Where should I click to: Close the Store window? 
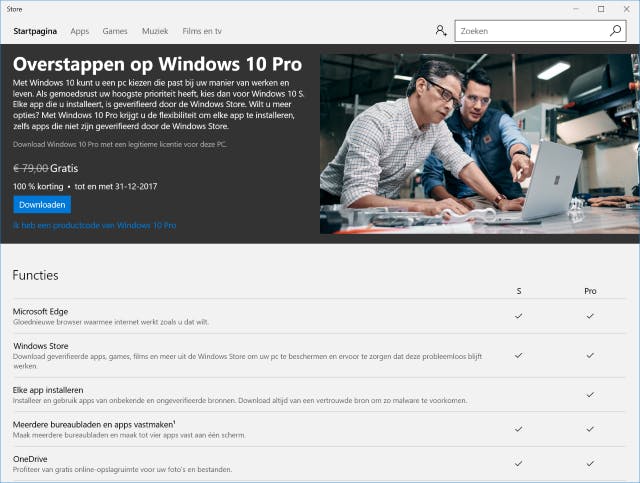pyautogui.click(x=627, y=9)
